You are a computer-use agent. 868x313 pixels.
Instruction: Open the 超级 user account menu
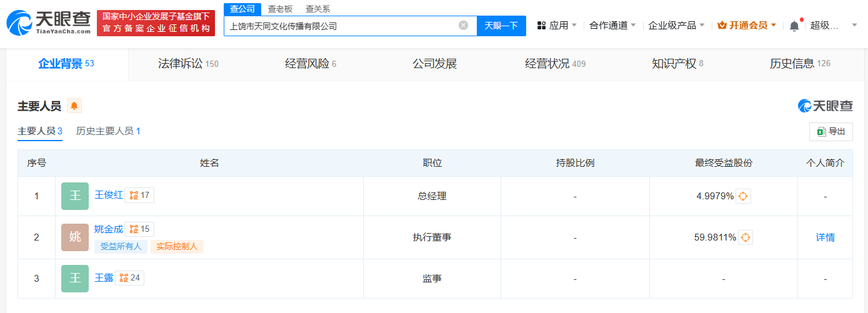pos(834,26)
